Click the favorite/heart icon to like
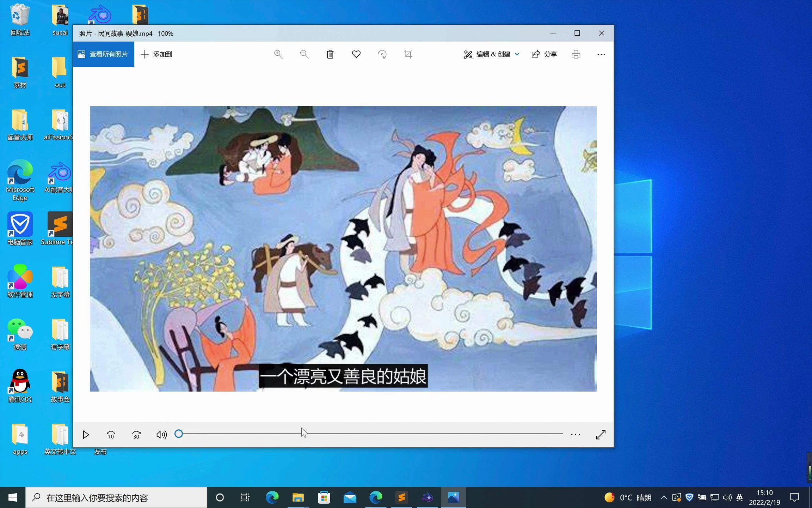Viewport: 812px width, 508px height. 356,54
